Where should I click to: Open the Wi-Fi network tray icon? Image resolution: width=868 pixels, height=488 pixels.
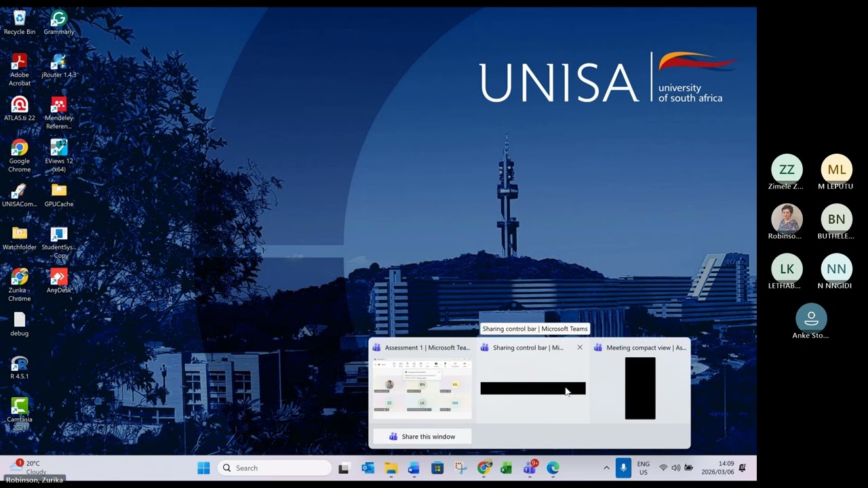(663, 468)
